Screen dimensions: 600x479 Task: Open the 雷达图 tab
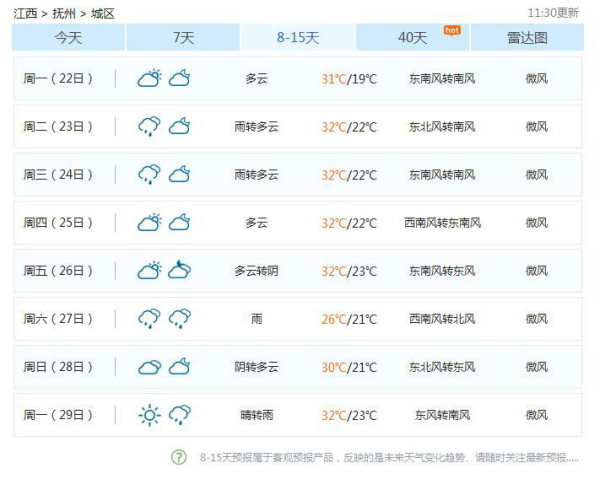pos(527,37)
